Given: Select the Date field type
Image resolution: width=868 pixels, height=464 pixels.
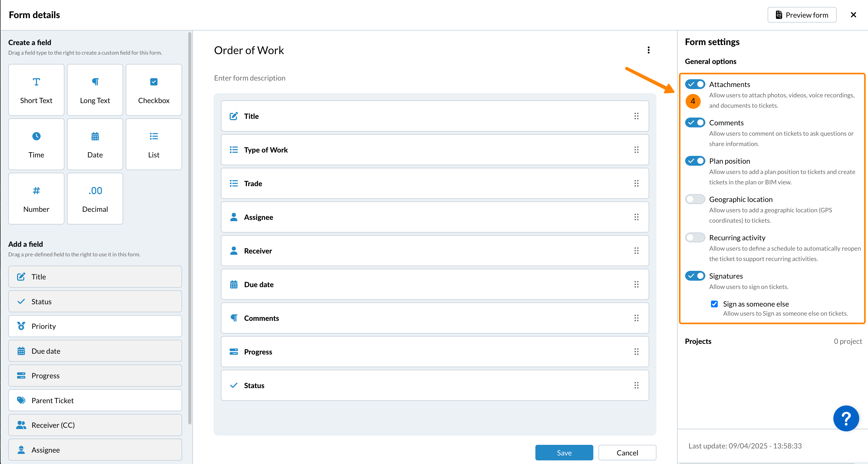Looking at the screenshot, I should [x=95, y=144].
